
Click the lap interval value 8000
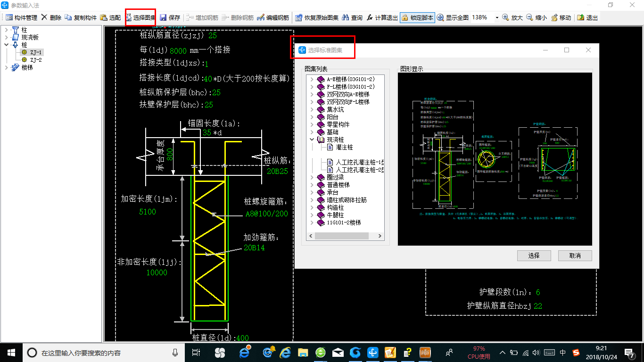[178, 50]
